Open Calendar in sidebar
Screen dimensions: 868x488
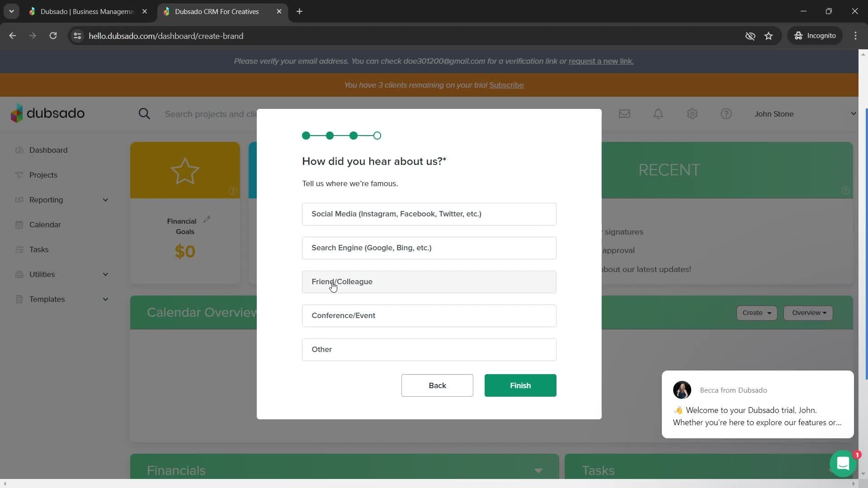(x=45, y=225)
